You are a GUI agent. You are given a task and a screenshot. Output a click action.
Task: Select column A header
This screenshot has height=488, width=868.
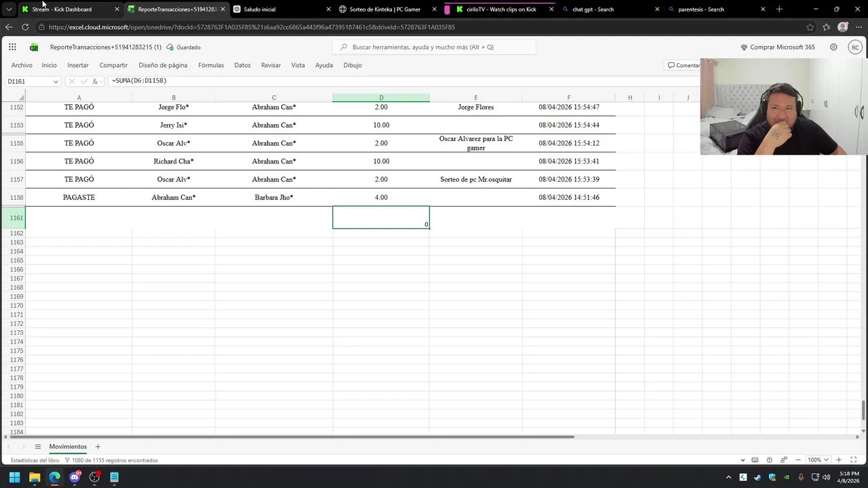tap(79, 98)
